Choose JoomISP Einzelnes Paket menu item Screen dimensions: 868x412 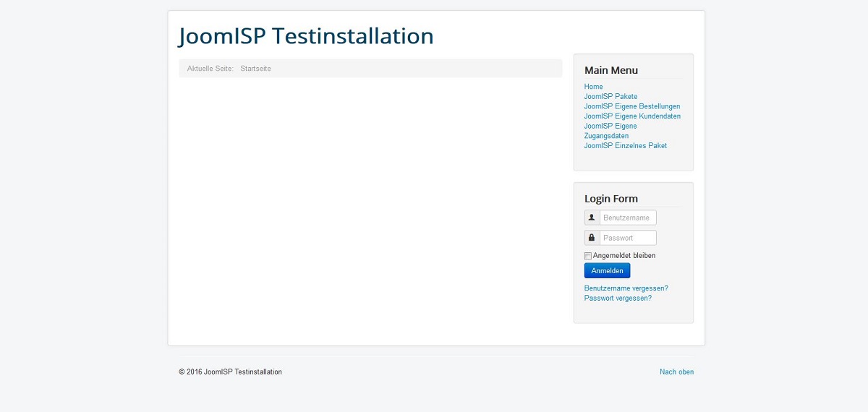[x=626, y=146]
